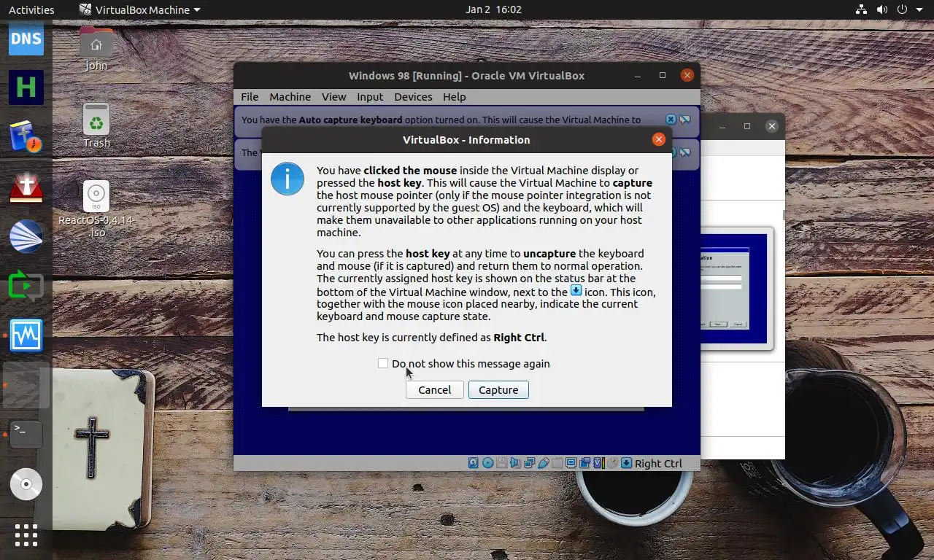
Task: Minimize the Windows 98 VirtualBox window
Action: click(x=638, y=75)
